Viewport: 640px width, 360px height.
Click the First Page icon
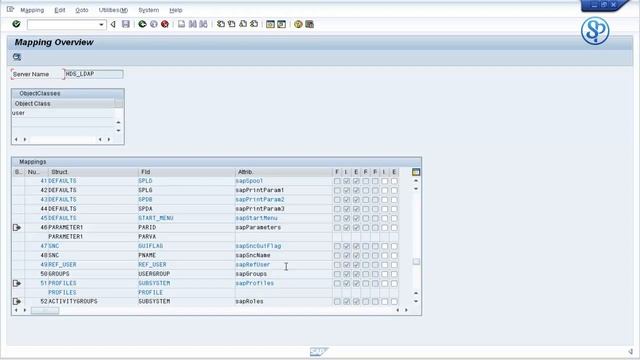point(221,24)
